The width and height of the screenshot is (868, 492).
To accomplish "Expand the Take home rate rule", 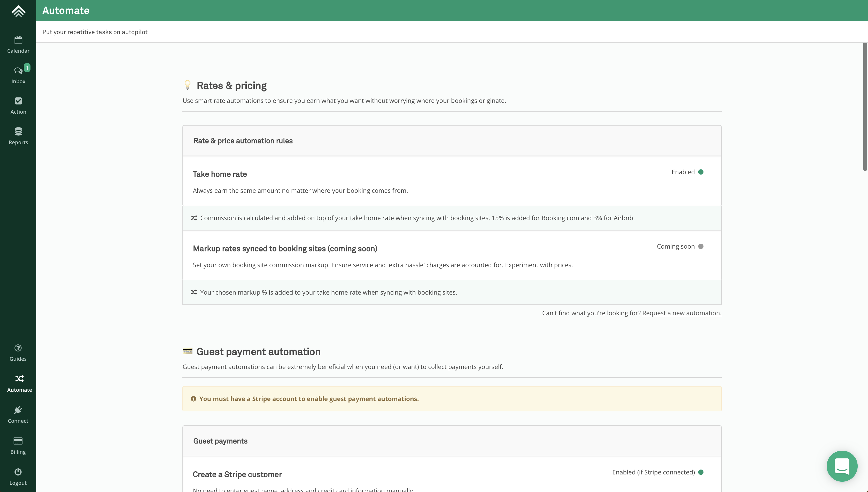I will tap(220, 174).
